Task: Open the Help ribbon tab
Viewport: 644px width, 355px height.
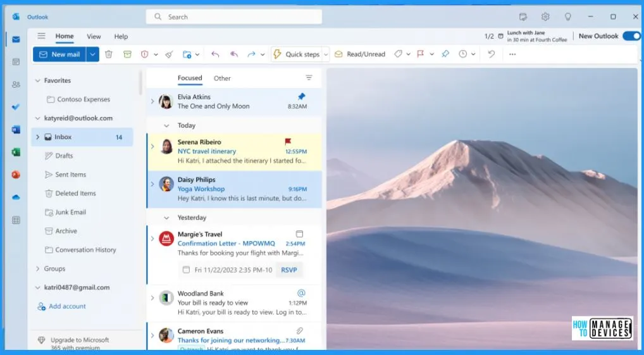Action: click(121, 37)
